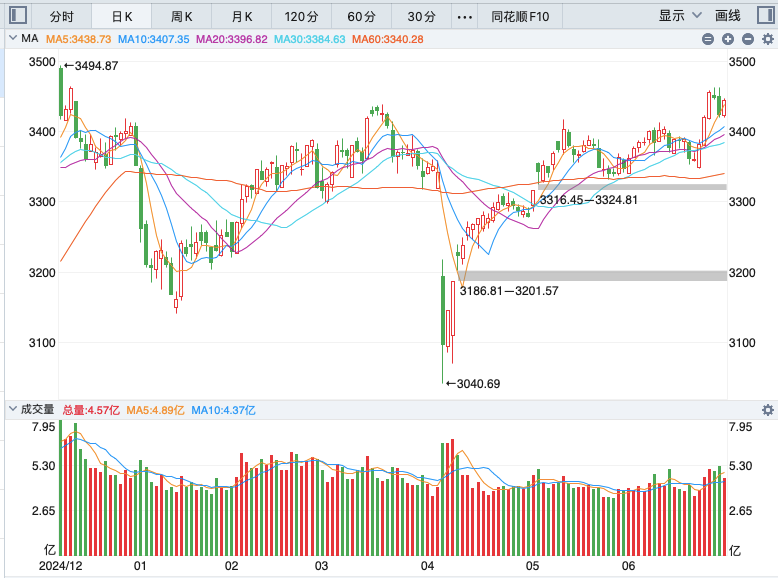Select the lower gray gap band near 3200

[592, 276]
